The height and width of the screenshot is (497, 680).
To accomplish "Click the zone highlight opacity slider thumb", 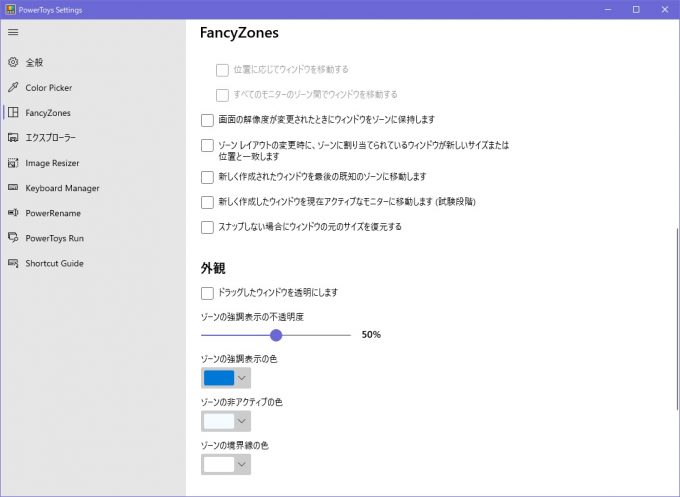I will [x=276, y=335].
